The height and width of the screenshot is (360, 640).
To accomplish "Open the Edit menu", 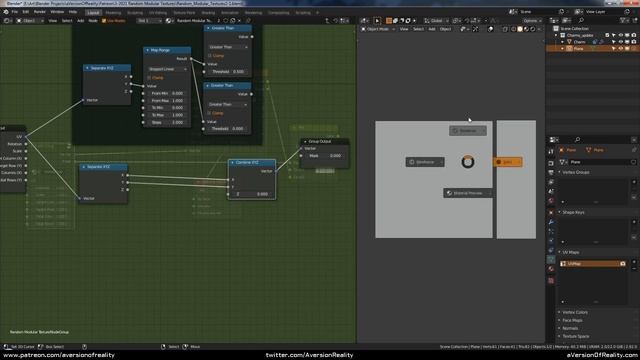I will pyautogui.click(x=26, y=12).
